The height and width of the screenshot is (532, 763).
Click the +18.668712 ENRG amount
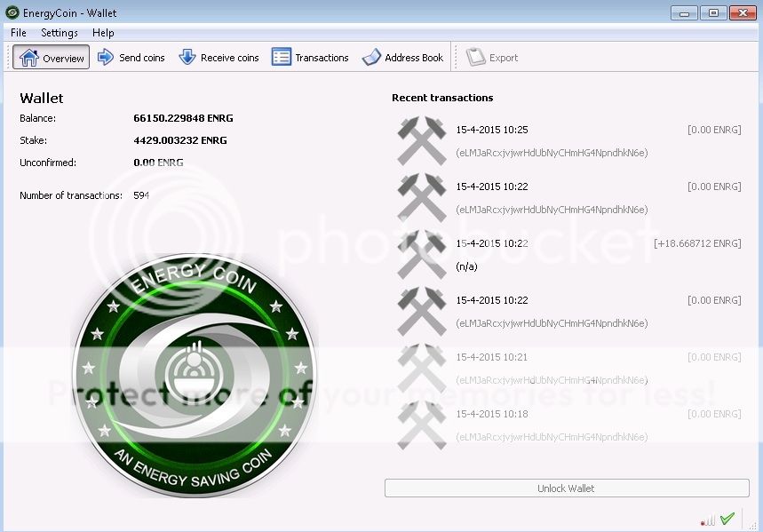click(x=697, y=243)
